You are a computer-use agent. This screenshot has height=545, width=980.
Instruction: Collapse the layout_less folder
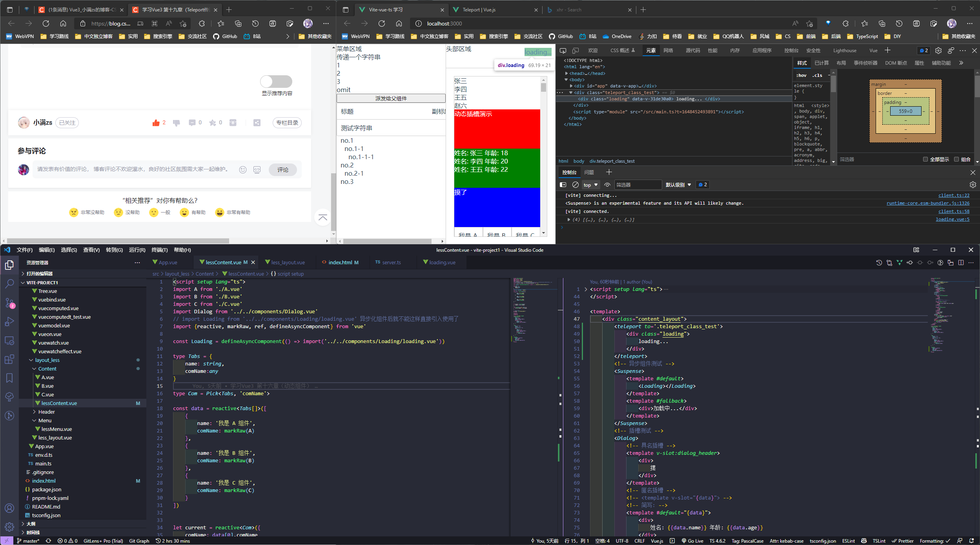[x=31, y=360]
